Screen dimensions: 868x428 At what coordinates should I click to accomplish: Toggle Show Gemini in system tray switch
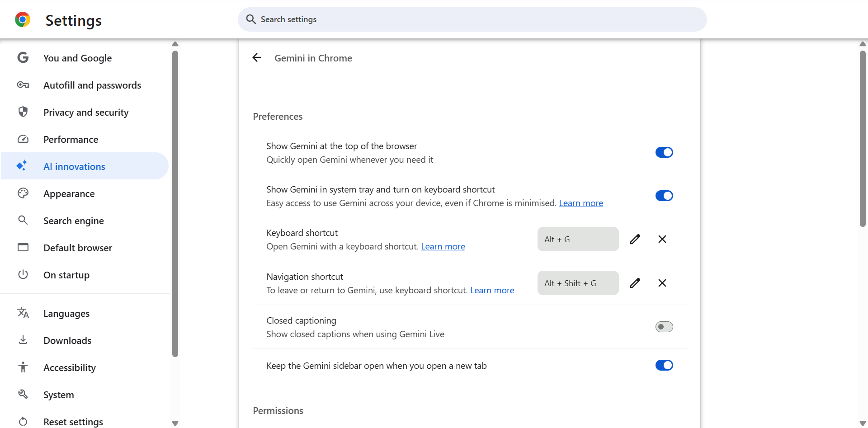coord(664,196)
